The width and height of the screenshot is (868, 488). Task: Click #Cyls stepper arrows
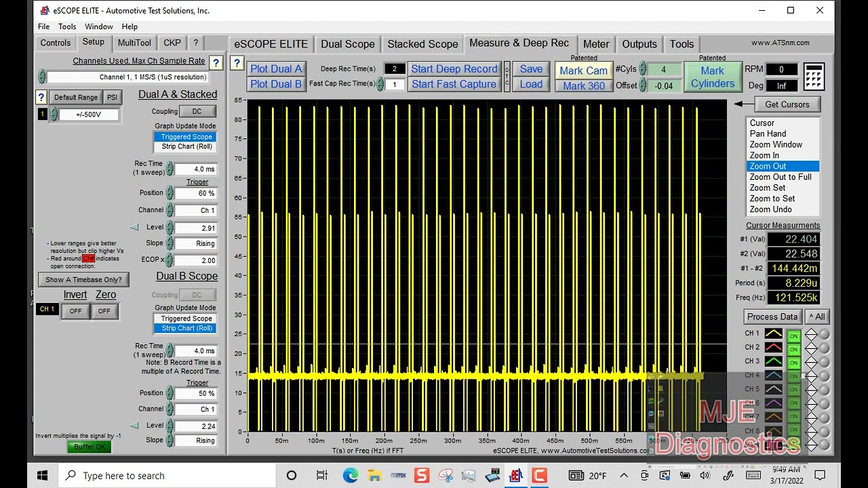click(643, 69)
